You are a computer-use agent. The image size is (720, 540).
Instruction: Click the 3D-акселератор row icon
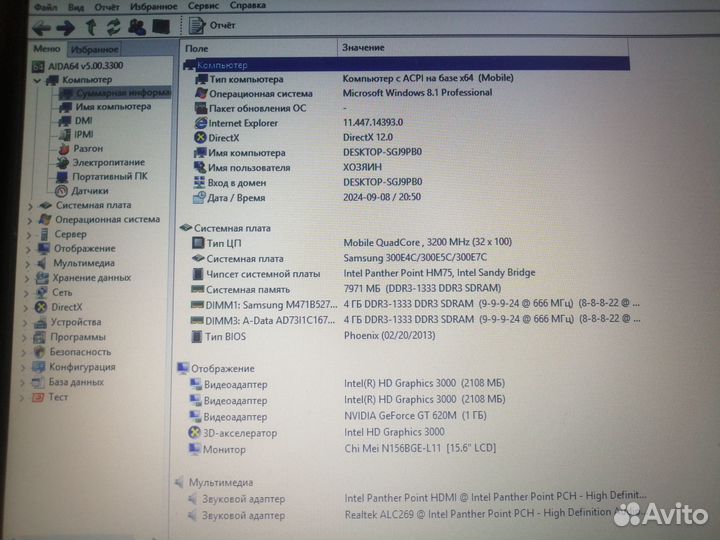(x=195, y=433)
